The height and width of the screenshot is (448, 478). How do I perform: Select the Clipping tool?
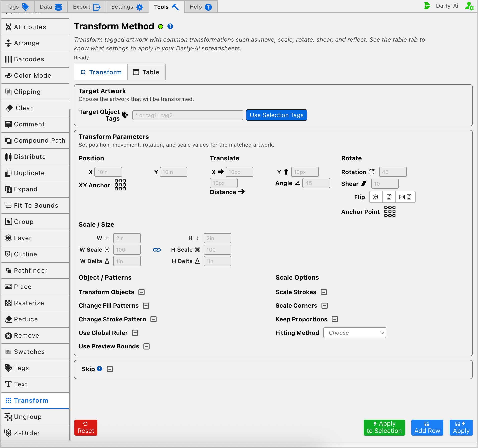[35, 92]
